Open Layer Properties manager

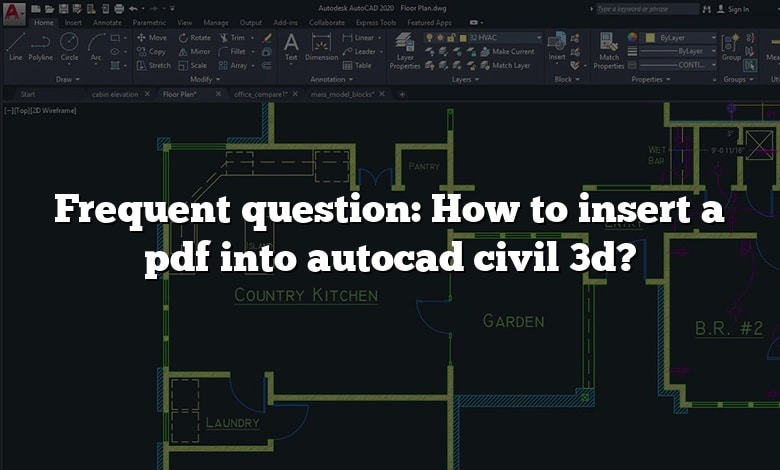405,51
